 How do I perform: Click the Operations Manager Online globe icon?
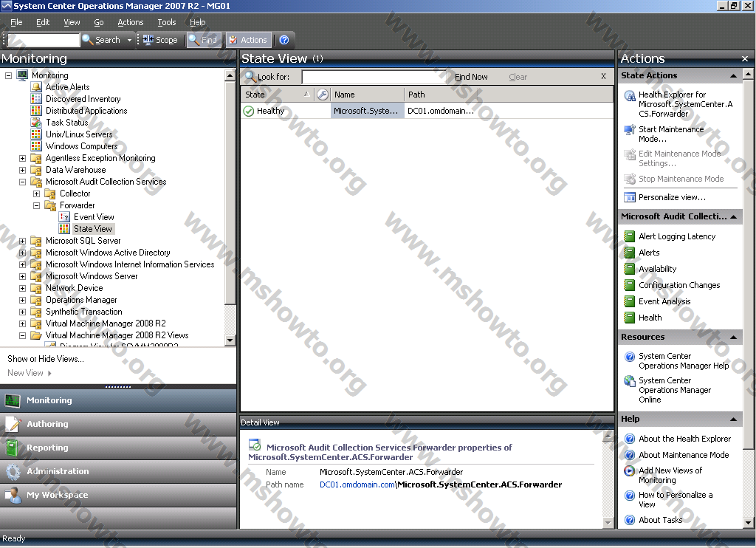click(x=630, y=381)
